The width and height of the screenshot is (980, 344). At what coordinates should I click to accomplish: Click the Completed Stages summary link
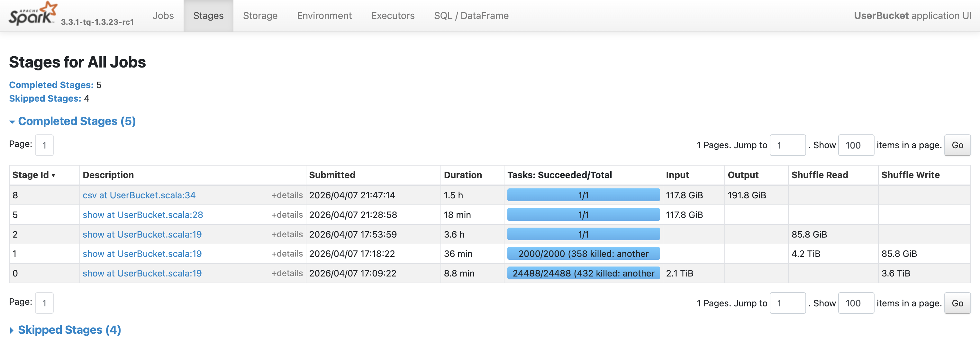tap(51, 85)
